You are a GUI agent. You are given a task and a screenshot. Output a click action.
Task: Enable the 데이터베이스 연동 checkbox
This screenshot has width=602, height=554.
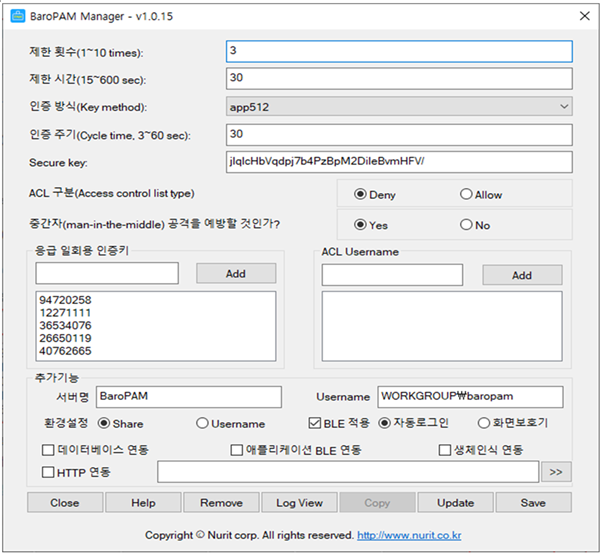coord(48,450)
